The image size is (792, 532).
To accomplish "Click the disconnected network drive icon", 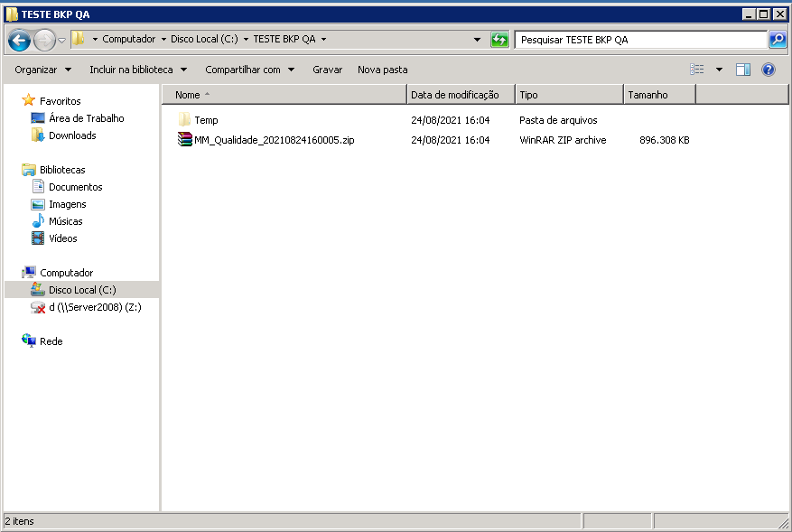I will tap(38, 307).
